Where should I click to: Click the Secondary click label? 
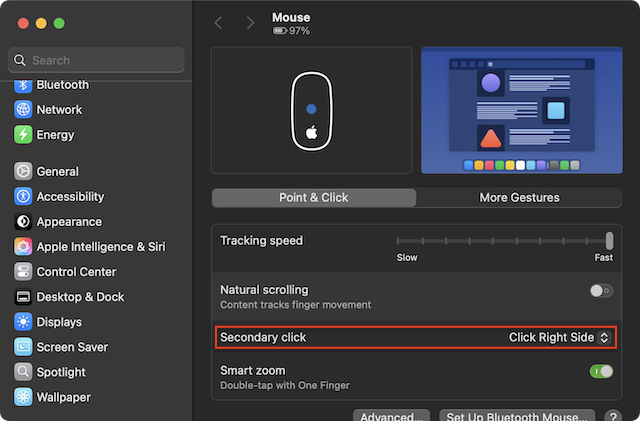(x=263, y=337)
